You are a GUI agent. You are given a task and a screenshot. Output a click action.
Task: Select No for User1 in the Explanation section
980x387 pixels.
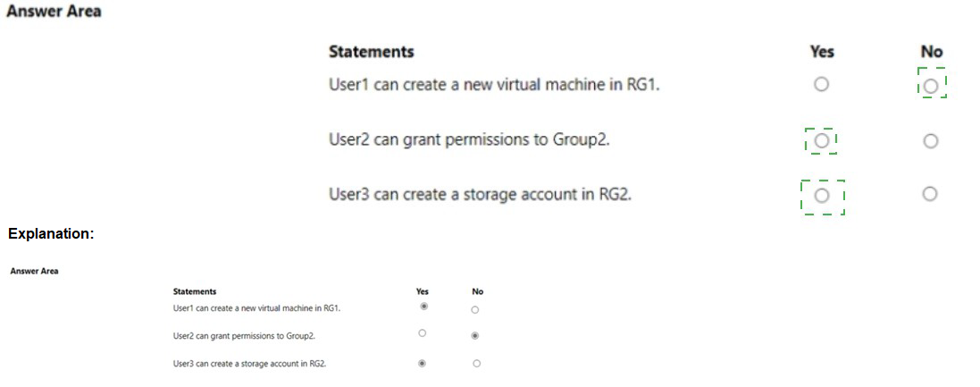pyautogui.click(x=475, y=309)
